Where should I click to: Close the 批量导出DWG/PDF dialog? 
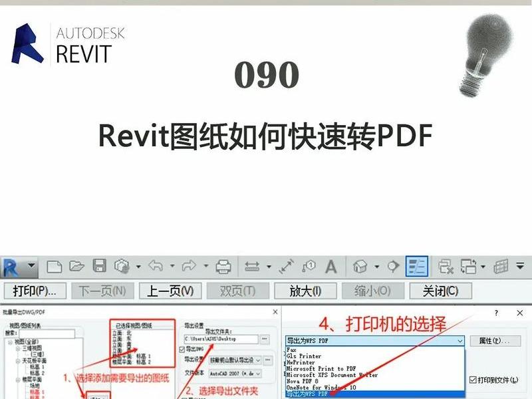coord(275,311)
